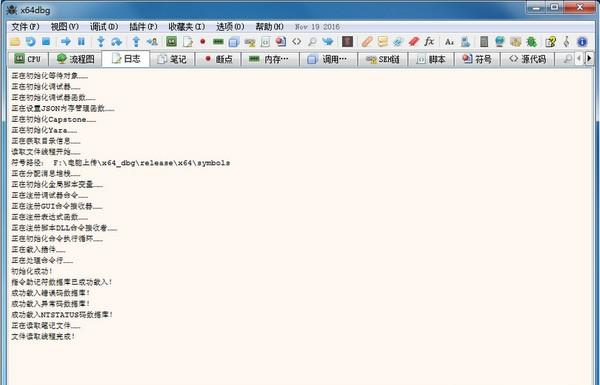Click the script toolbar icon
The width and height of the screenshot is (600, 385).
click(x=265, y=41)
